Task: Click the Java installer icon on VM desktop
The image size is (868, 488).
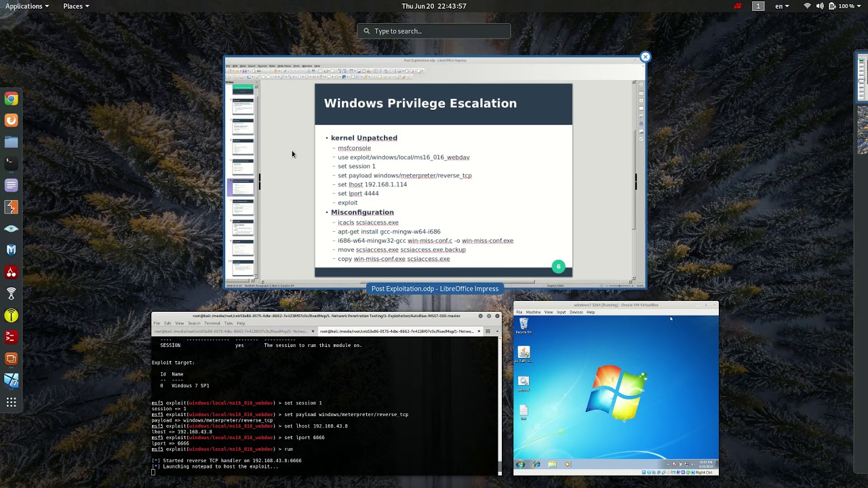Action: (524, 354)
